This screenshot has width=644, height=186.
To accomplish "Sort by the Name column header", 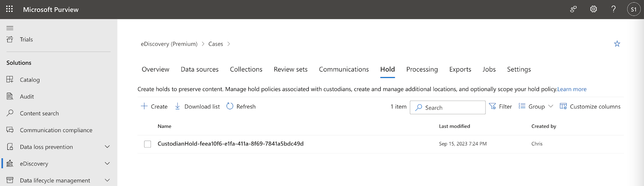I will tap(165, 126).
